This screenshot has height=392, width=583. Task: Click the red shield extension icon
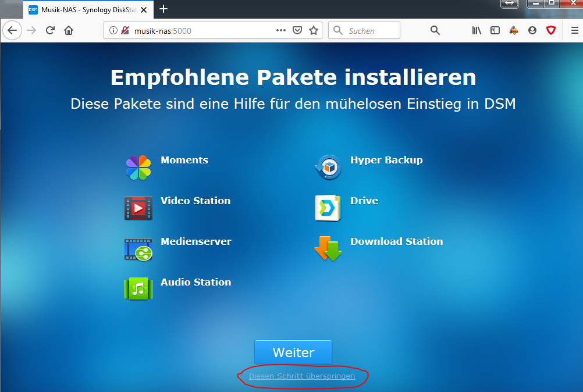[x=551, y=30]
